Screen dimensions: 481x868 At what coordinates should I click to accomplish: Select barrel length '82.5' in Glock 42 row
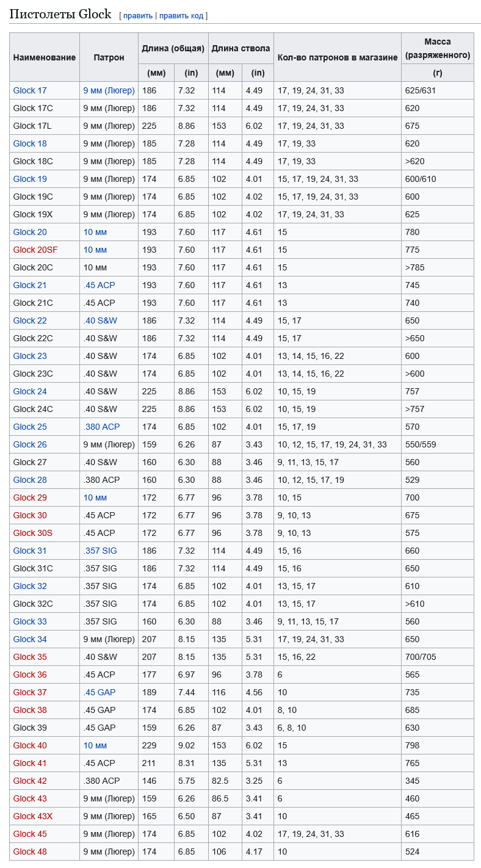point(219,781)
